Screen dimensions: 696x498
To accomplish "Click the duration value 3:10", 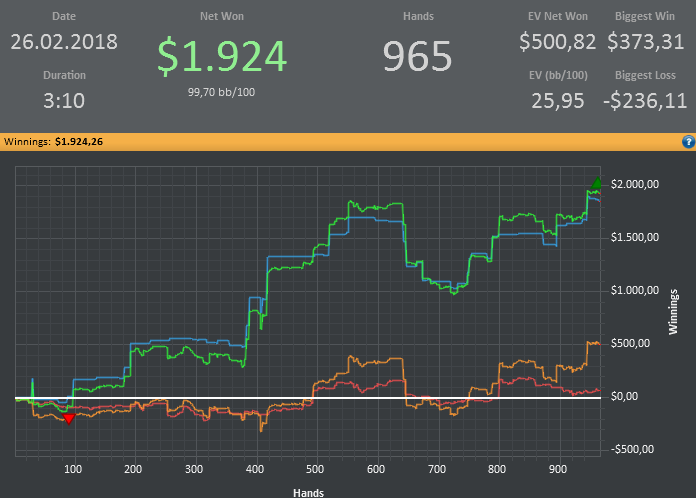I will coord(64,101).
